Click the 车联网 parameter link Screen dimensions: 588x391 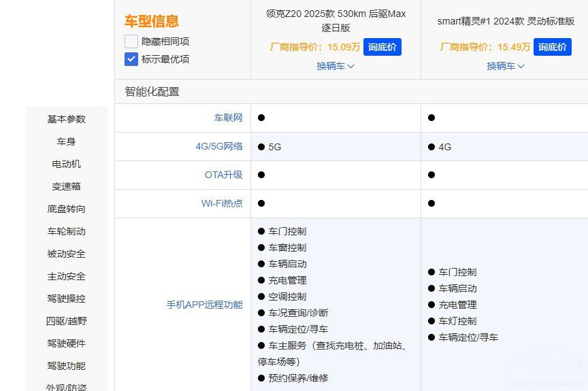click(x=228, y=118)
